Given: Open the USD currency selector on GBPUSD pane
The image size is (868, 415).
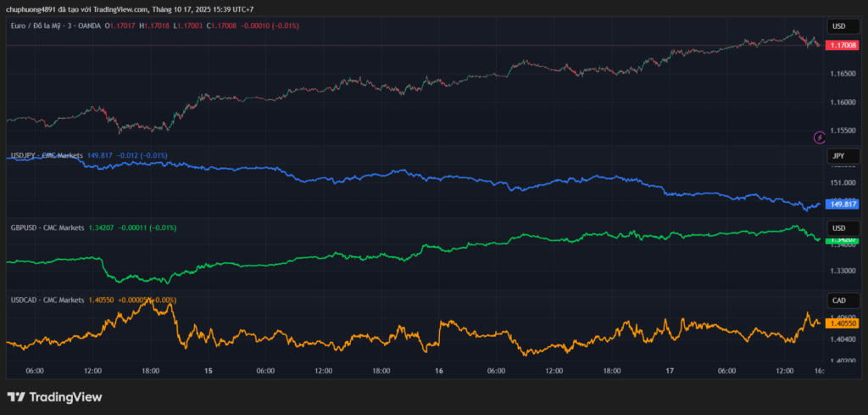Looking at the screenshot, I should pyautogui.click(x=839, y=228).
